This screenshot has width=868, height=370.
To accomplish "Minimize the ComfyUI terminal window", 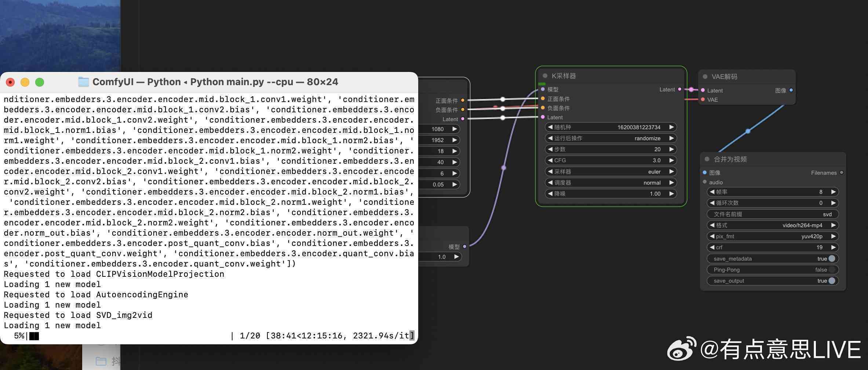I will tap(25, 82).
